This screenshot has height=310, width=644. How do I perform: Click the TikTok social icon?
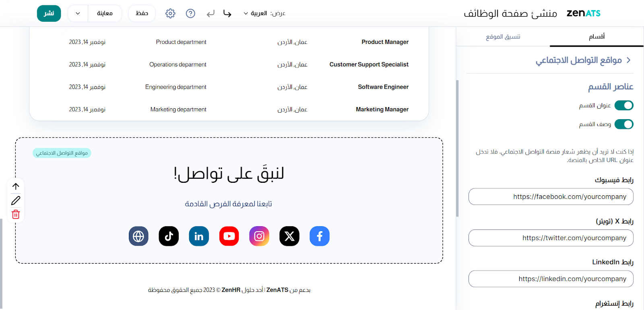coord(169,236)
